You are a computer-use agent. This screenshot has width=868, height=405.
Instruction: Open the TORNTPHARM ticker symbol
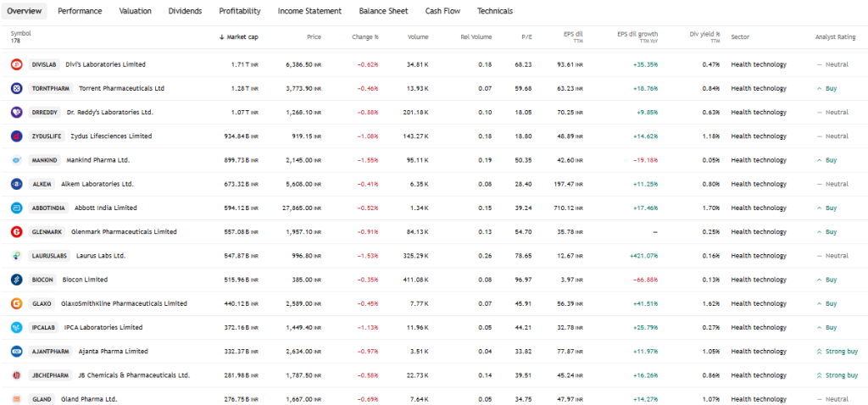(x=50, y=88)
